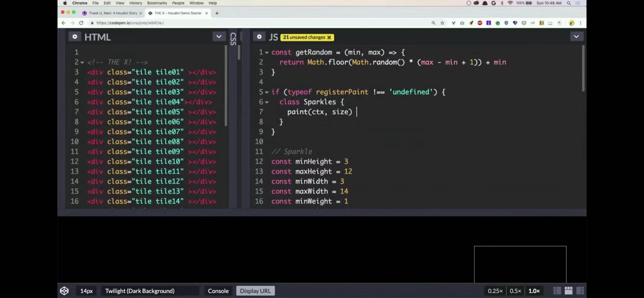Collapse the HTML comment fold at line 2
644x298 pixels.
(82, 63)
